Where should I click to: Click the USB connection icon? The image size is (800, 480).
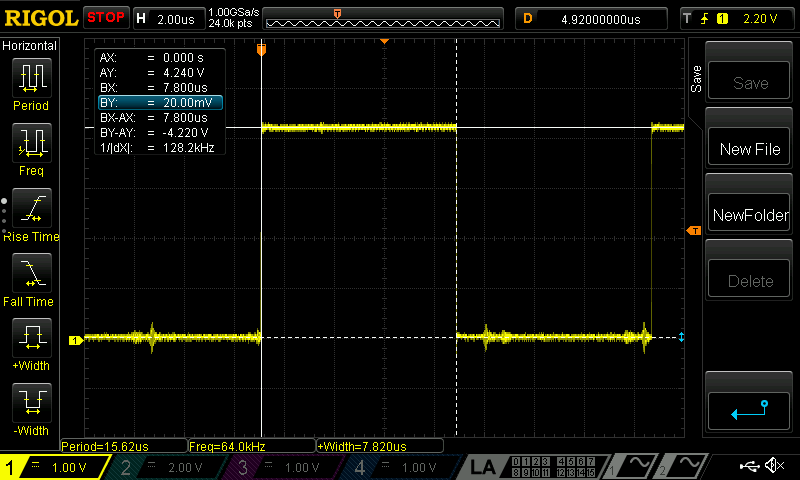[x=748, y=466]
